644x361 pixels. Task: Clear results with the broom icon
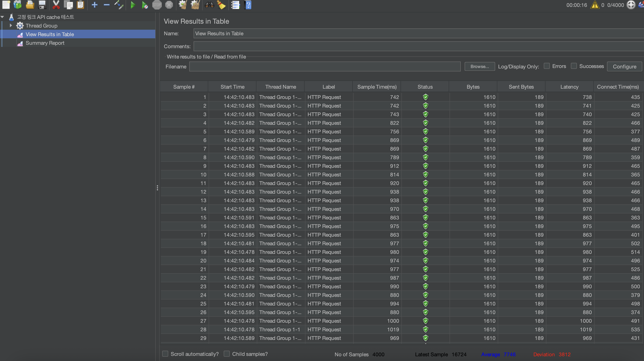(x=182, y=5)
